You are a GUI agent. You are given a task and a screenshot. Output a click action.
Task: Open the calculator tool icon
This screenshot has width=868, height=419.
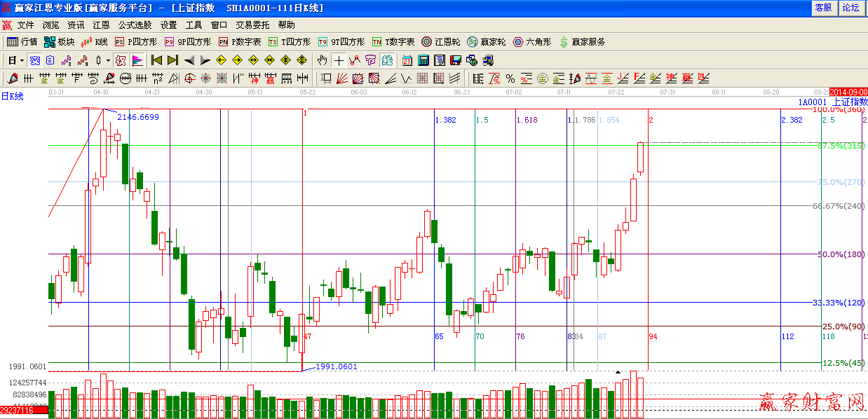424,60
